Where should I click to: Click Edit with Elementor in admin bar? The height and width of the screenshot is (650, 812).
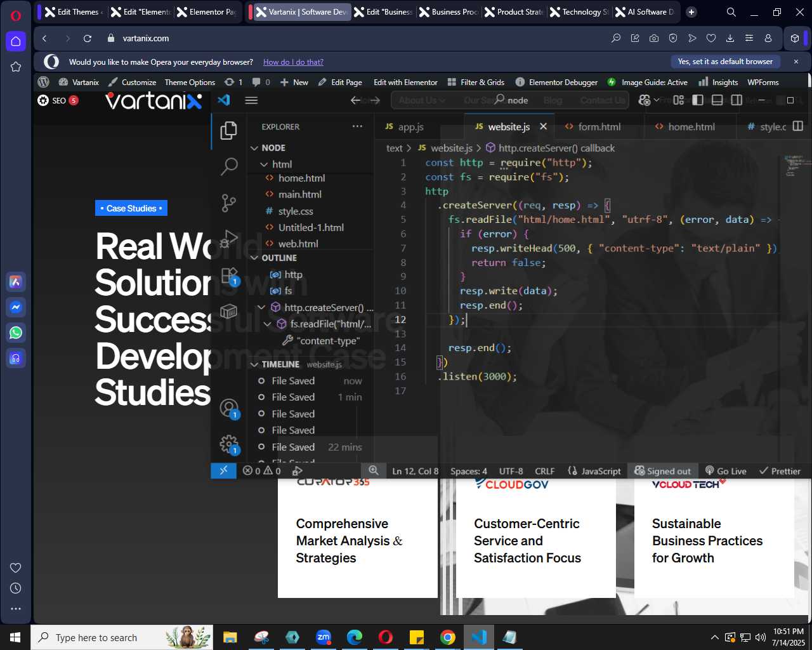pyautogui.click(x=405, y=83)
